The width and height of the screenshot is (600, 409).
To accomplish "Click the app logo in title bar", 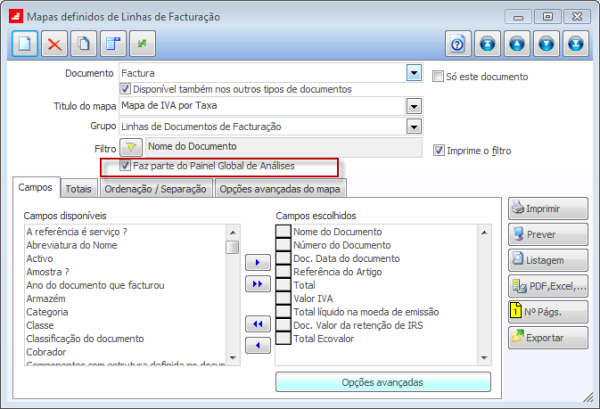I will tap(16, 16).
